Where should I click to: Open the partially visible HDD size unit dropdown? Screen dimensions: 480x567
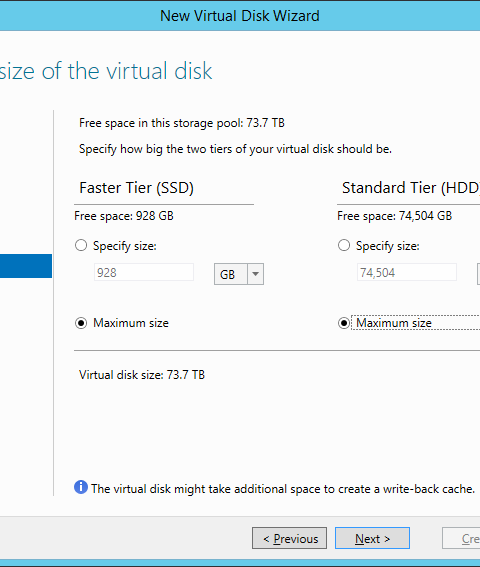click(479, 274)
